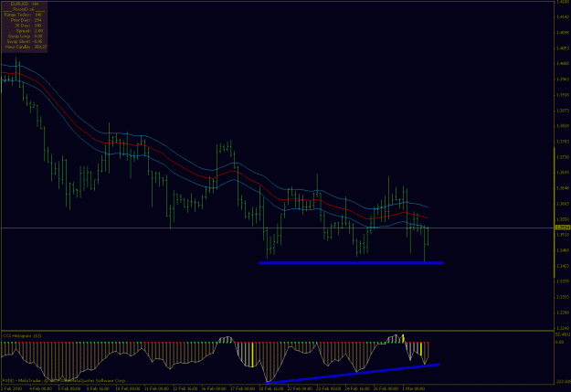
Task: Click the 'Range Today:' row in info panel
Action: click(x=23, y=15)
